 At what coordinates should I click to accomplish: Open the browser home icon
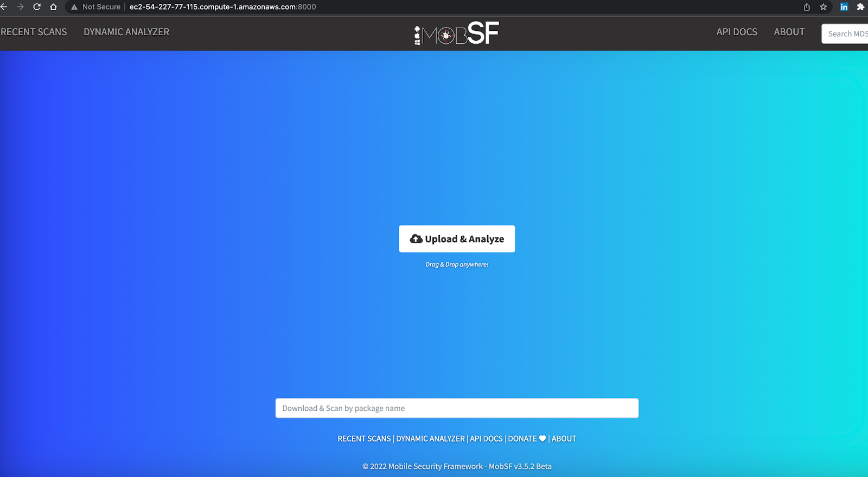tap(53, 7)
